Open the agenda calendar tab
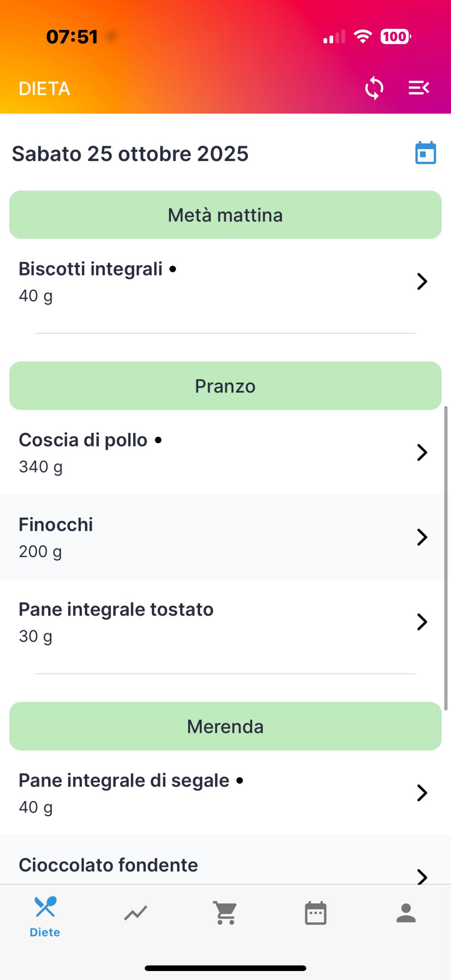The image size is (451, 980). [316, 913]
